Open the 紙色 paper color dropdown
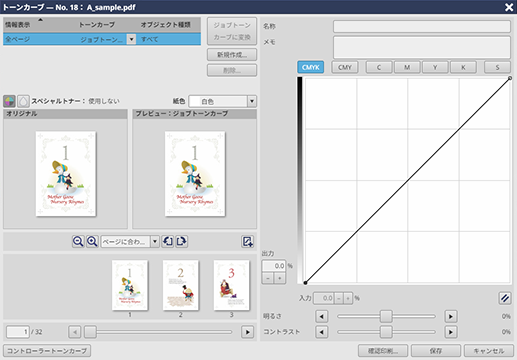Image resolution: width=517 pixels, height=360 pixels. (x=252, y=101)
